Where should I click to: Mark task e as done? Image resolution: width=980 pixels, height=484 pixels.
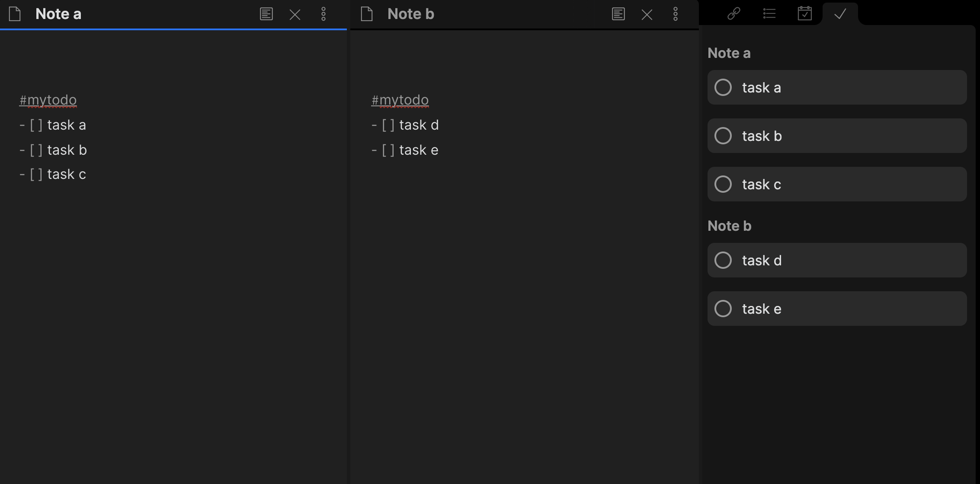[723, 309]
